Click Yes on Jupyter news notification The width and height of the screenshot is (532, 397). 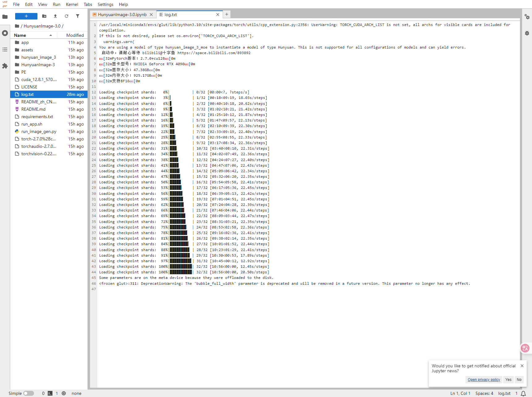508,380
